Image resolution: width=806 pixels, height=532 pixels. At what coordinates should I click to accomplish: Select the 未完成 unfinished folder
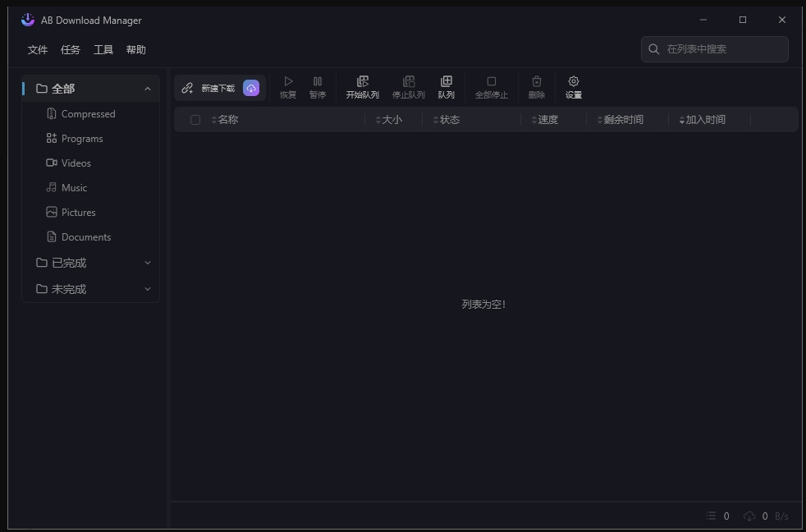pyautogui.click(x=91, y=289)
